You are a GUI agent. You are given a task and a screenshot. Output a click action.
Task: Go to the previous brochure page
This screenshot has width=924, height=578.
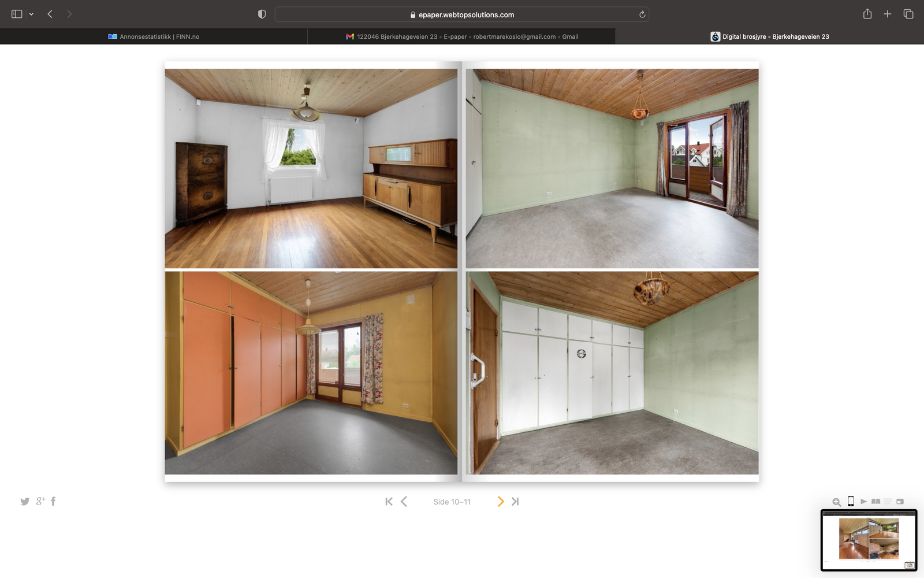click(x=404, y=502)
